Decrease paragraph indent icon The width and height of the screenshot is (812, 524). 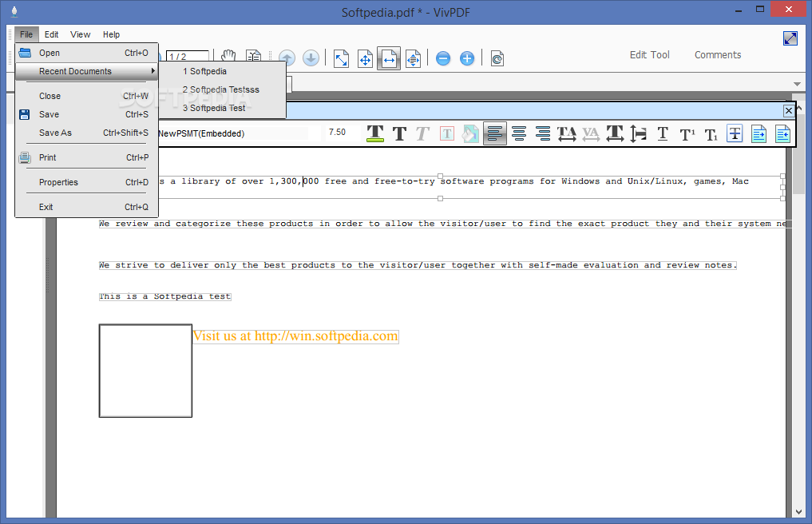tap(782, 133)
